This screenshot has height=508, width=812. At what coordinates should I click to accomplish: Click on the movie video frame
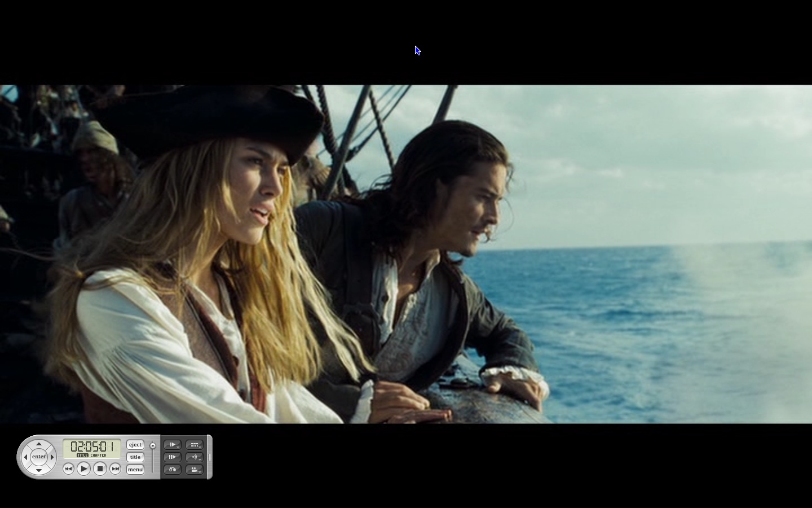point(406,254)
